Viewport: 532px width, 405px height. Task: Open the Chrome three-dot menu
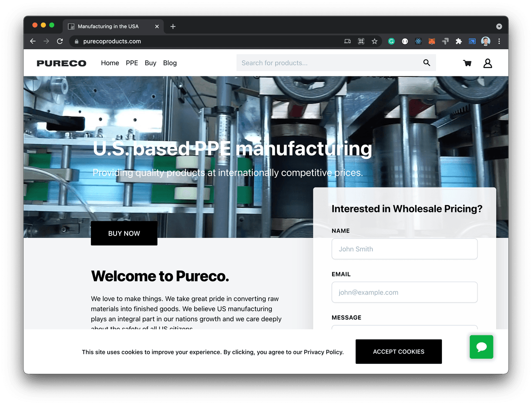[499, 41]
